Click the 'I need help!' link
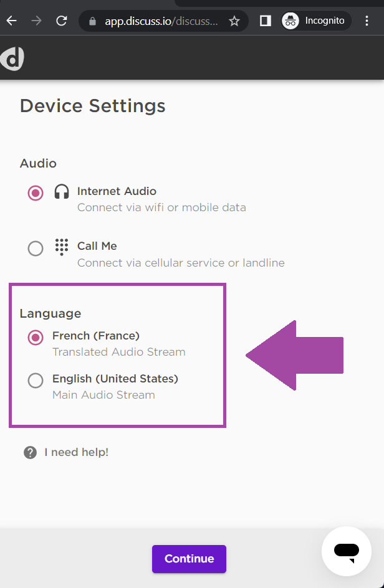The height and width of the screenshot is (588, 384). pos(77,452)
